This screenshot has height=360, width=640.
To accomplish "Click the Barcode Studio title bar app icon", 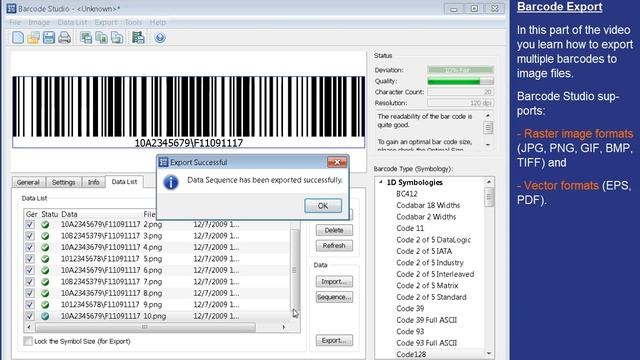I will (11, 8).
